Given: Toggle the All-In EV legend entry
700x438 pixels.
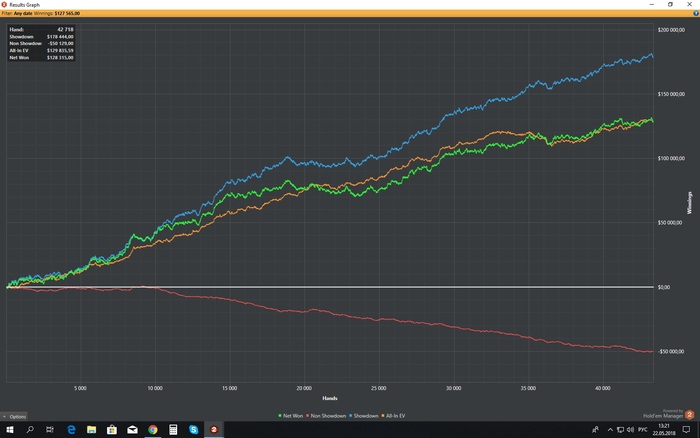Looking at the screenshot, I should tap(393, 416).
